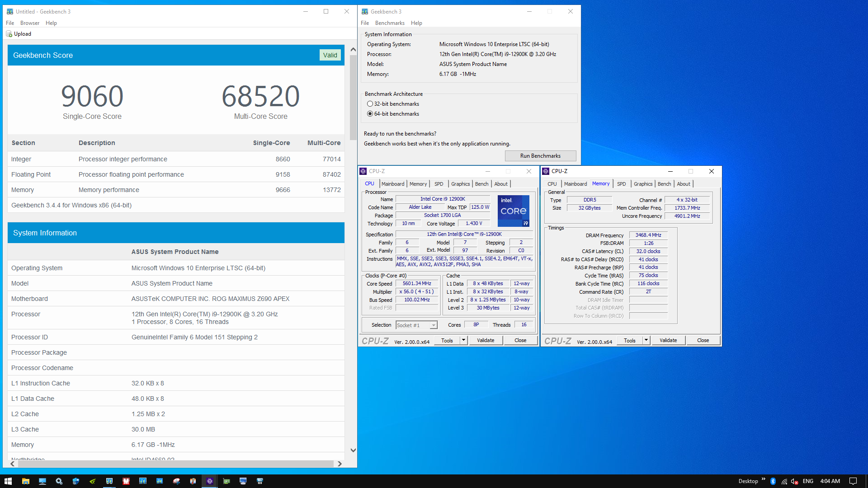Open the Browser menu in the Geekbench results window
The image size is (868, 488).
coord(30,23)
